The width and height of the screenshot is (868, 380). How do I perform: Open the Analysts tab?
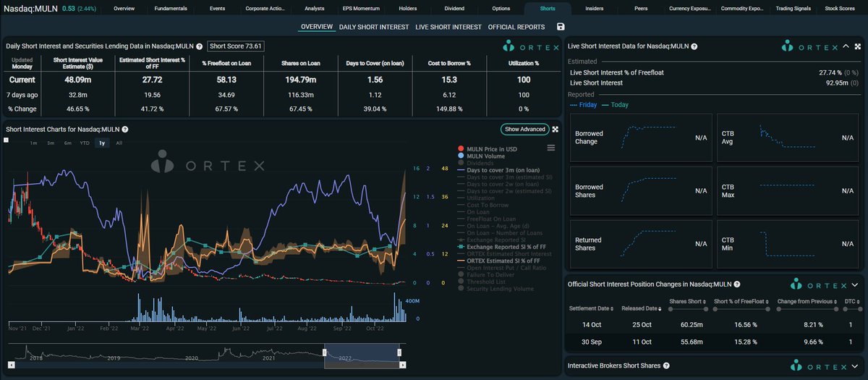(x=315, y=9)
